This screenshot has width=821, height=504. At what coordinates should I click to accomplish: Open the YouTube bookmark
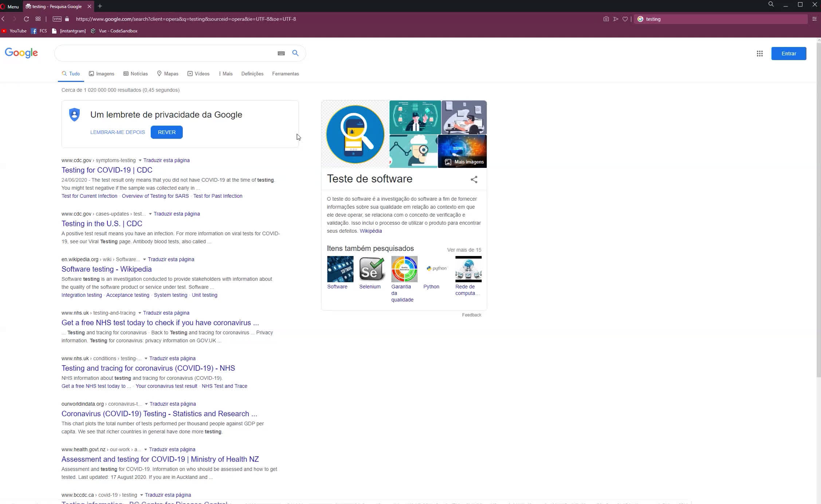[x=14, y=31]
